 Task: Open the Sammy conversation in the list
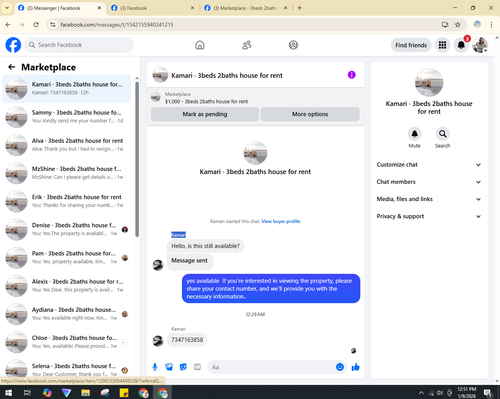point(67,117)
